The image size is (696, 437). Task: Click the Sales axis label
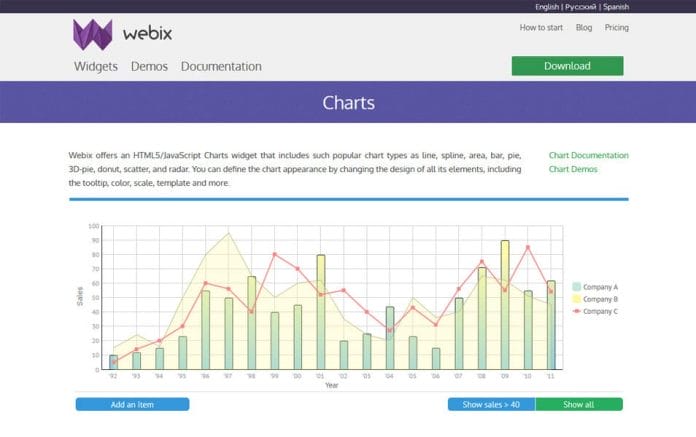pyautogui.click(x=80, y=296)
